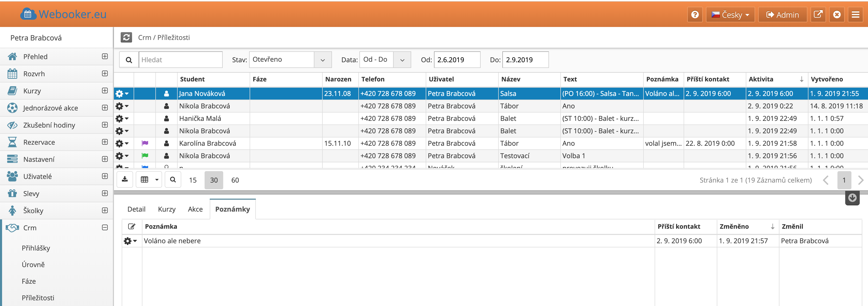Click the refresh icon beside the Crm breadcrumb

[x=126, y=37]
